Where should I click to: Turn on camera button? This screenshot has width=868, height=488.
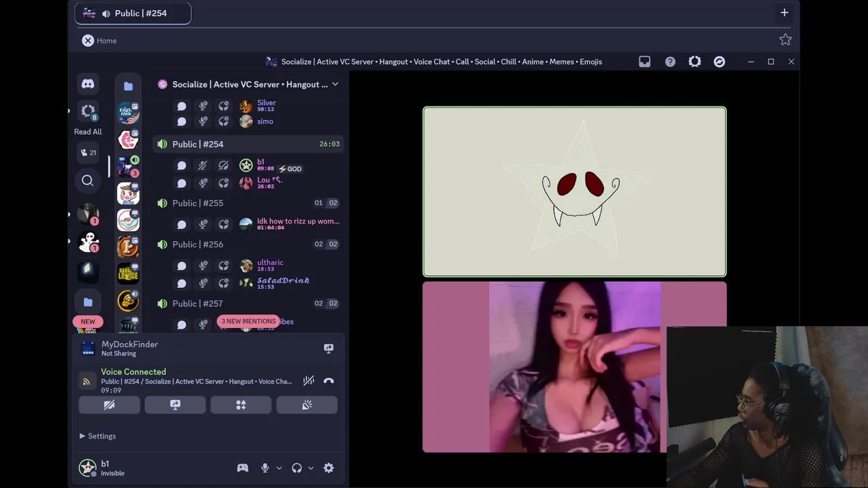click(x=109, y=405)
